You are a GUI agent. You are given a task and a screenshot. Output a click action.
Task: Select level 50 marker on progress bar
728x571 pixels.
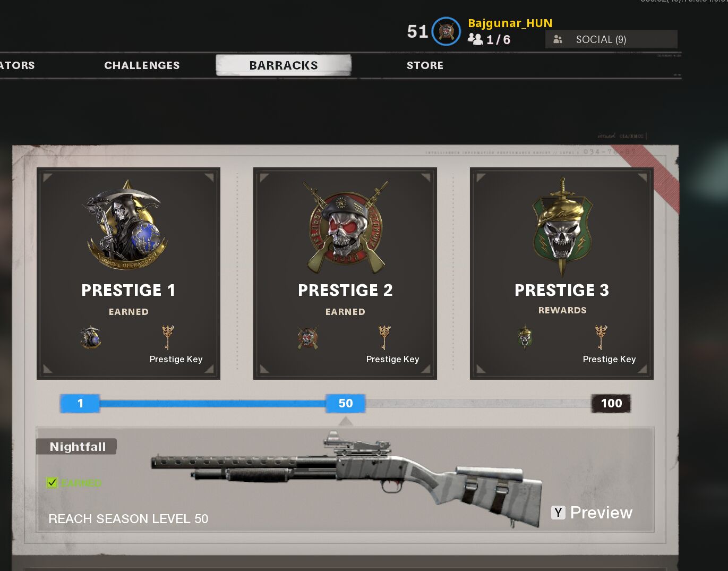pos(346,403)
